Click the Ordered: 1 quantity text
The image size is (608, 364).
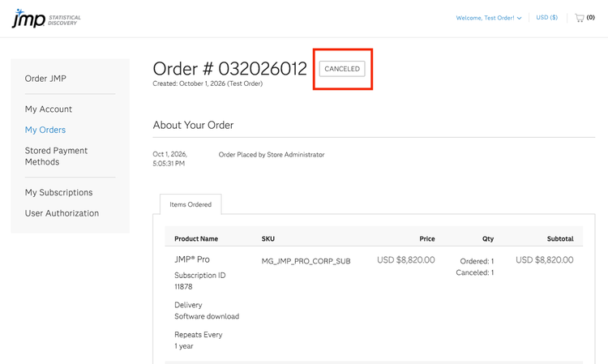tap(477, 261)
